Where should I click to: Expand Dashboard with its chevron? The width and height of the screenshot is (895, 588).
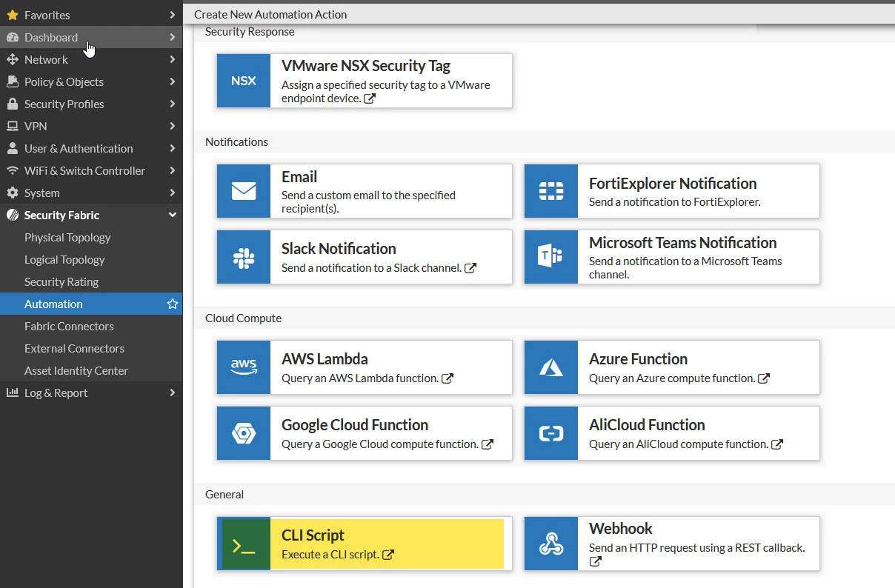point(172,37)
